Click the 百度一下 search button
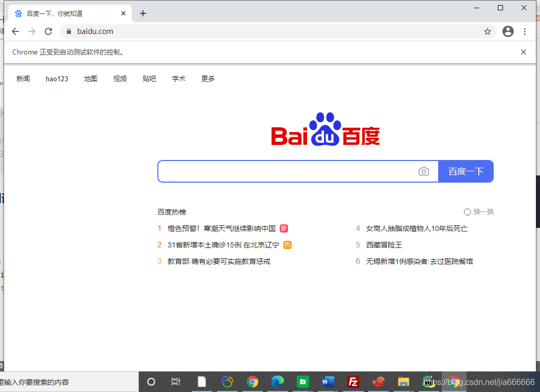 tap(465, 171)
